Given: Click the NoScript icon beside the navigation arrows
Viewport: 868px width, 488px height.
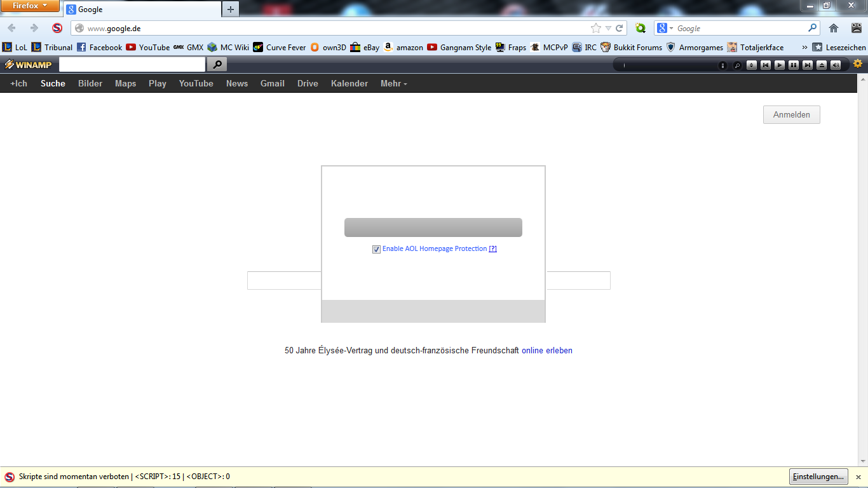Looking at the screenshot, I should click(57, 28).
